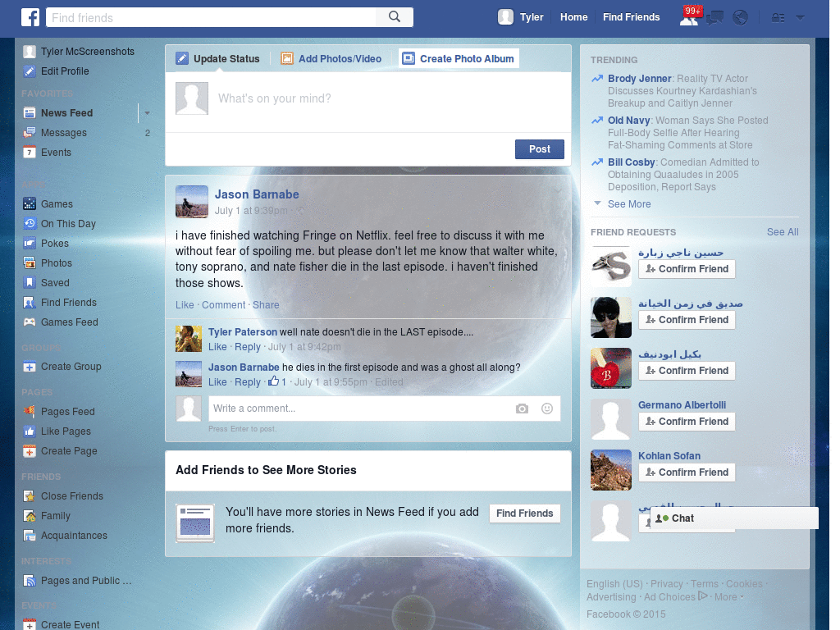Open the notifications globe icon
Screen dimensions: 840x630
coord(741,18)
